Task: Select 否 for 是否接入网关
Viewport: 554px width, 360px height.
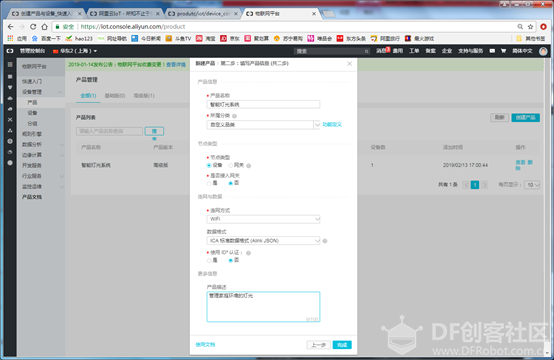Action: click(230, 183)
